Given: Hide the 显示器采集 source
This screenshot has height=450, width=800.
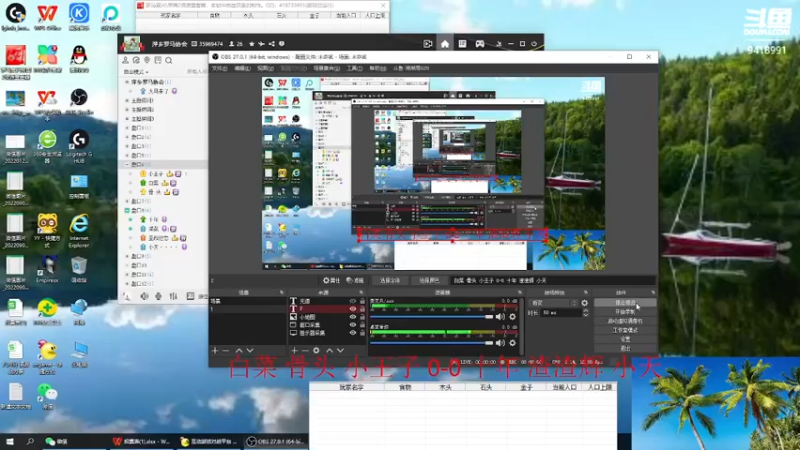Looking at the screenshot, I should tap(353, 333).
